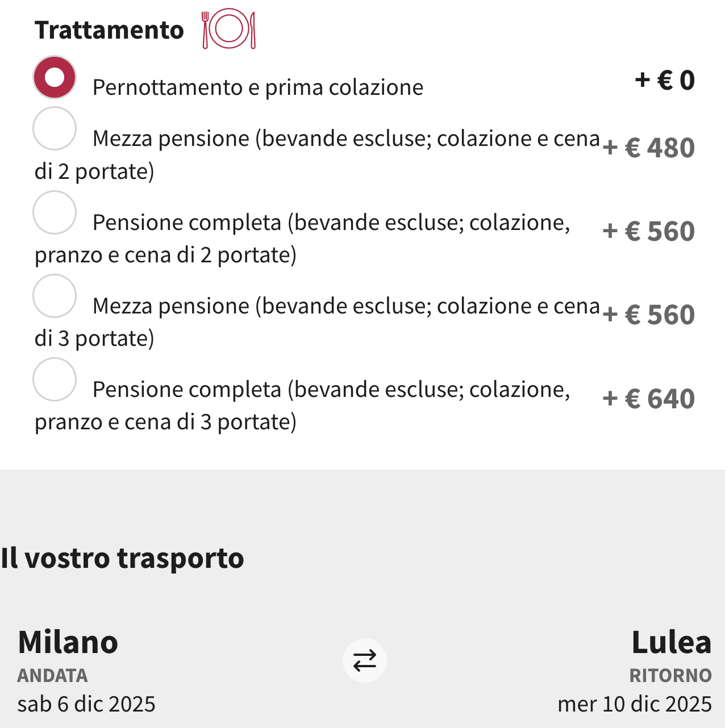Click the Lulea destination city
725x728 pixels.
tap(671, 642)
